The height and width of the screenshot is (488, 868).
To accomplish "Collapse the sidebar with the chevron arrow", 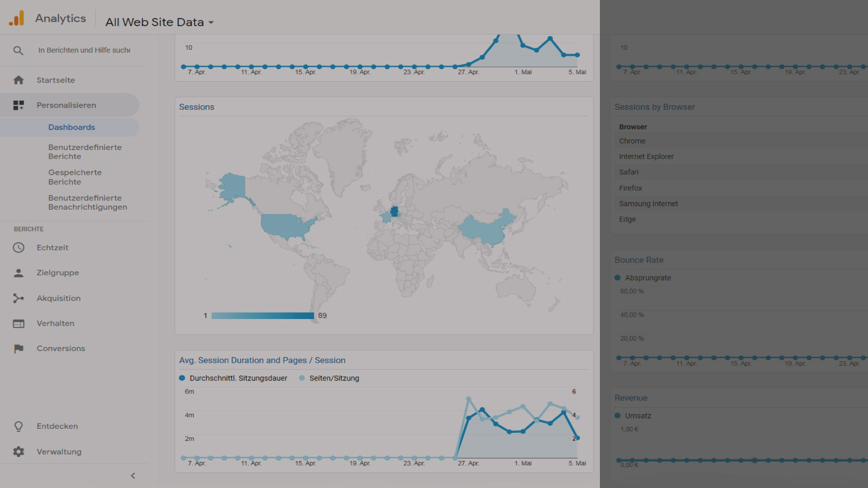I will tap(133, 476).
